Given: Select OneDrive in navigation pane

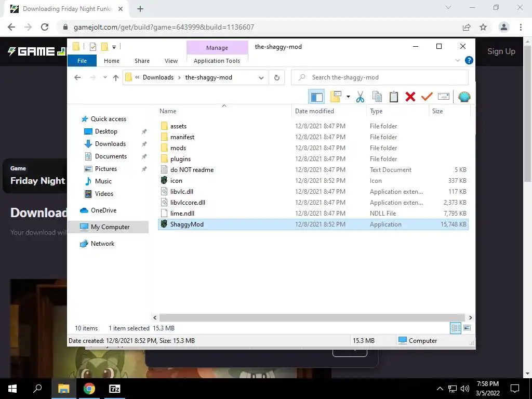Looking at the screenshot, I should [x=103, y=210].
